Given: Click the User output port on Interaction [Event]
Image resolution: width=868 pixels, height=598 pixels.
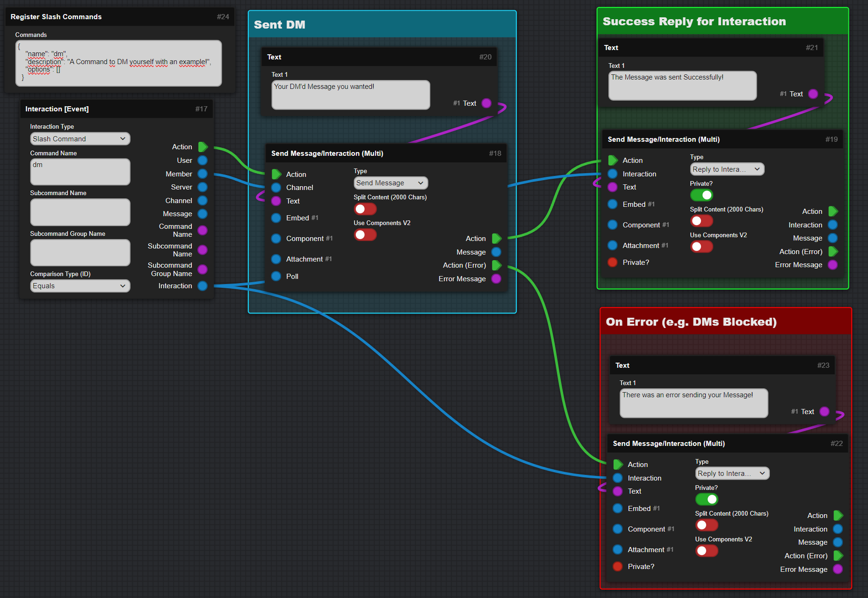Looking at the screenshot, I should [x=203, y=160].
